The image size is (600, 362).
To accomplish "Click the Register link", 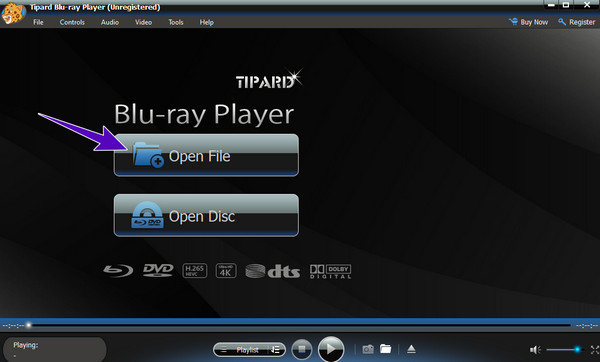I will [x=577, y=22].
